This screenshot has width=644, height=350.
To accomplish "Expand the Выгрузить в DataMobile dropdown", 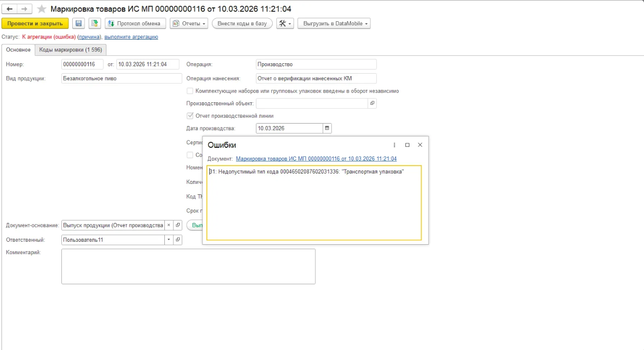I will coord(334,24).
